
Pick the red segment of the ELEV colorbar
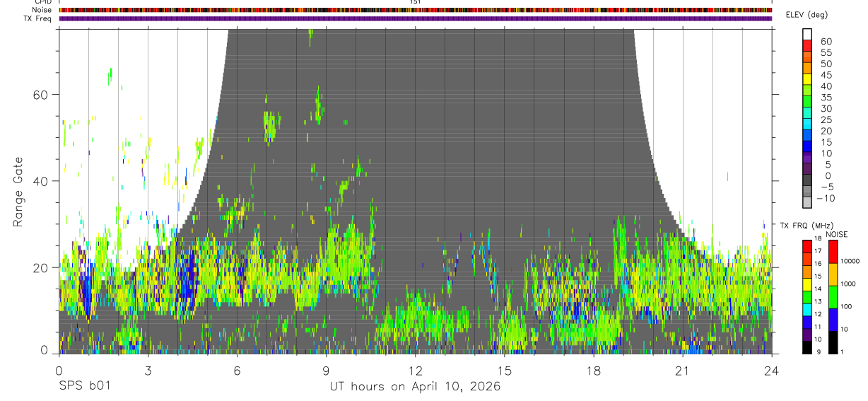click(807, 45)
